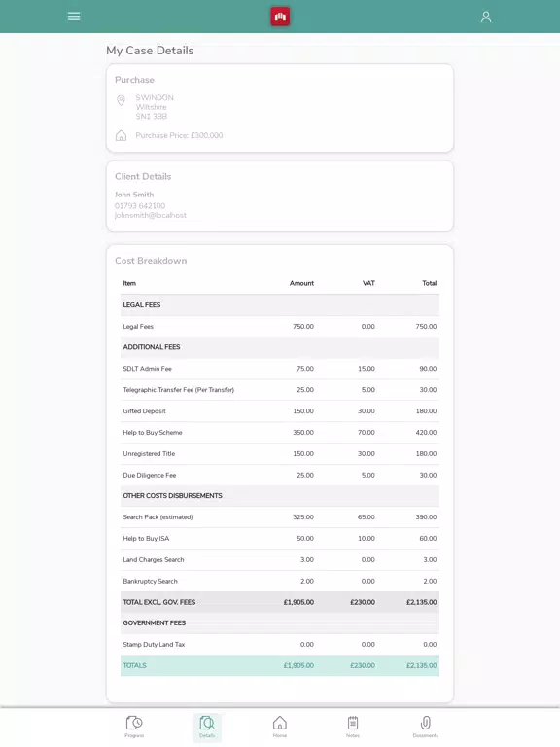
Task: Click the 65.00 VAT for Search Pack
Action: tap(367, 516)
